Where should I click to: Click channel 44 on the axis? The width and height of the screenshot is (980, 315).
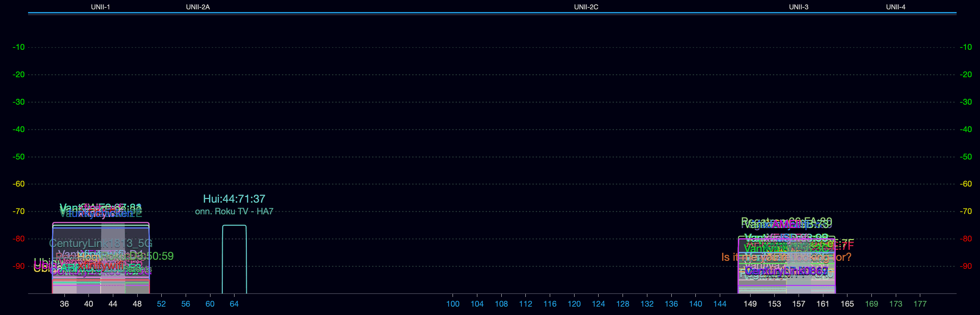(113, 304)
